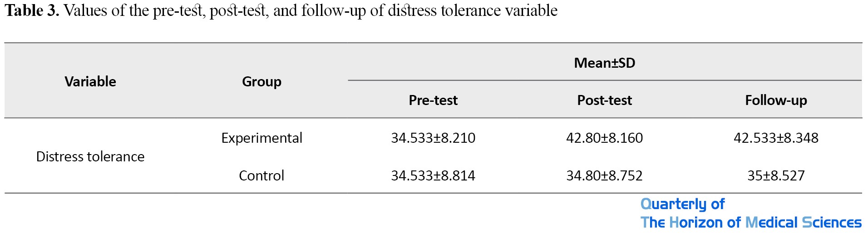Click the value 34.80±8.752
Viewport: 868px width, 235px height.
point(604,175)
